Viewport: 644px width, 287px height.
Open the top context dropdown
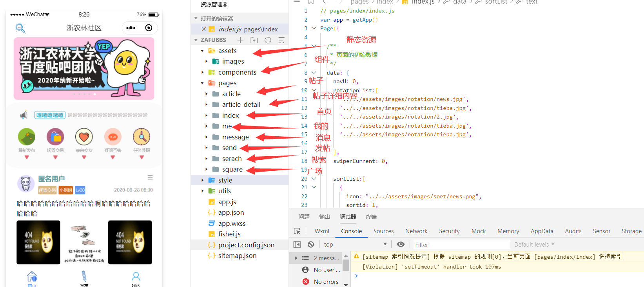(355, 244)
